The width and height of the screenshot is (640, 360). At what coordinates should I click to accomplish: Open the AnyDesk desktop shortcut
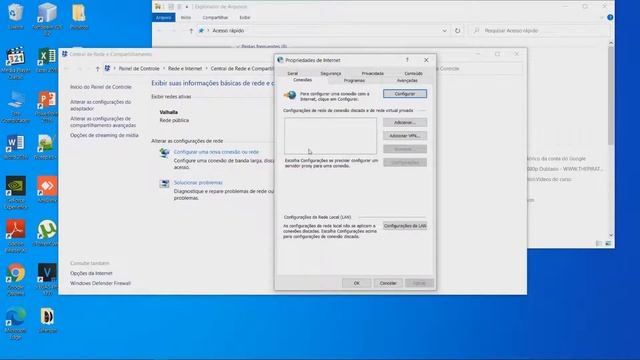(x=47, y=189)
